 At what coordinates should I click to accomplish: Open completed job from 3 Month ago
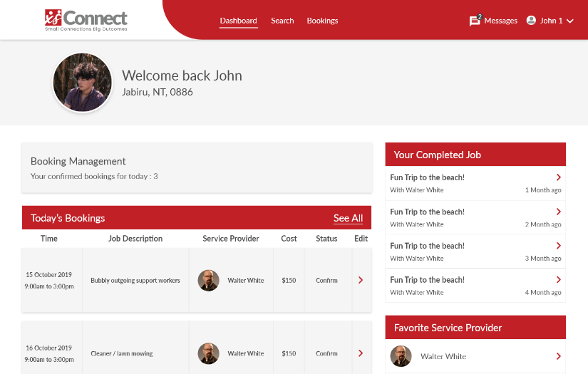558,246
